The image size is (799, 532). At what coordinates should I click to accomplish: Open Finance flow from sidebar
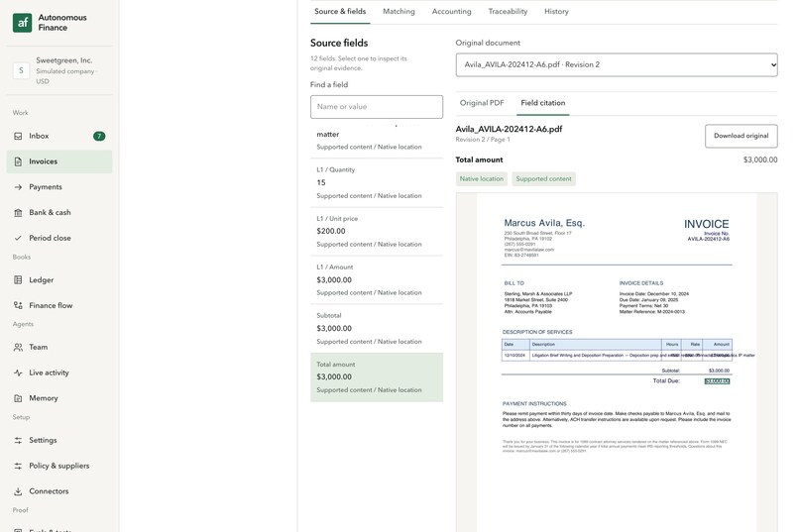(59, 305)
